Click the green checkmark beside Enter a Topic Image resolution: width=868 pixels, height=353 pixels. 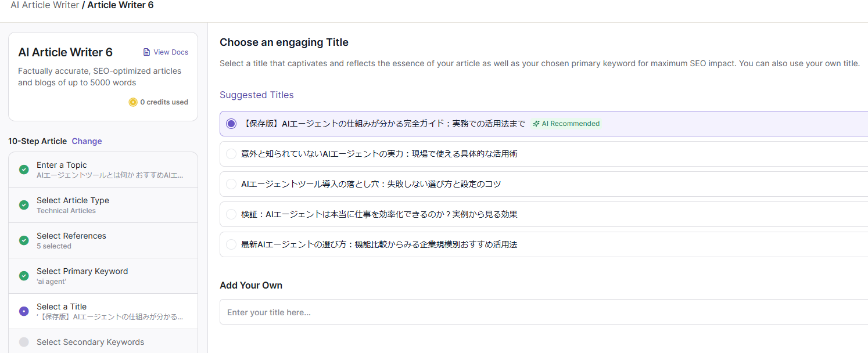(x=24, y=170)
